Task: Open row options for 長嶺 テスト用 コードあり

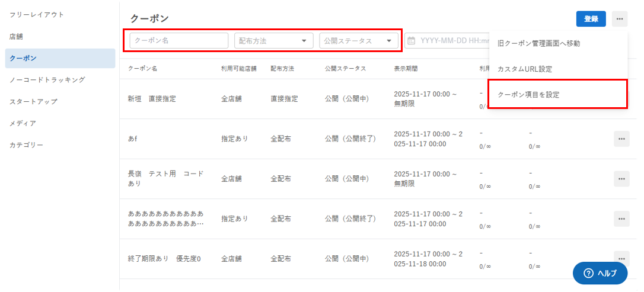Action: 621,179
